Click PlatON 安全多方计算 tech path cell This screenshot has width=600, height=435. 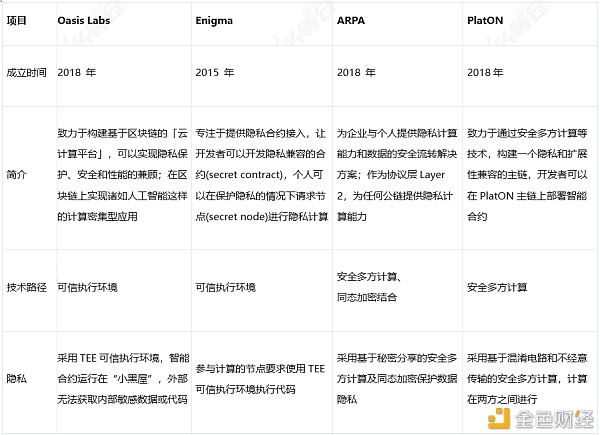497,287
